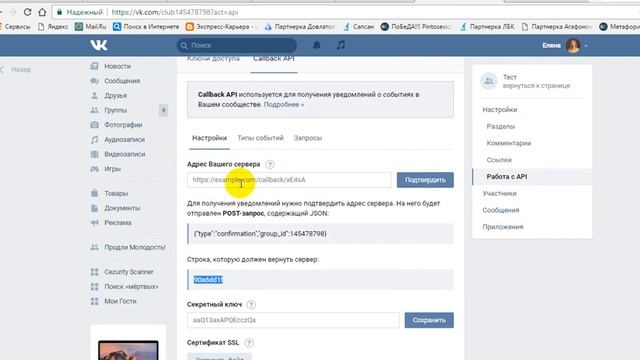Open the Mail.Ru bookmark
Viewport: 640px width, 360px height.
(91, 27)
